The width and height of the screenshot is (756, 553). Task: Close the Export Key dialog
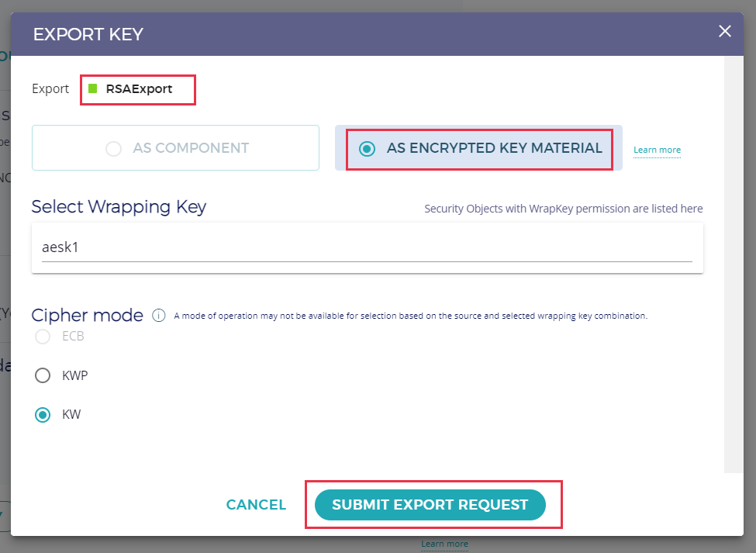pos(725,31)
